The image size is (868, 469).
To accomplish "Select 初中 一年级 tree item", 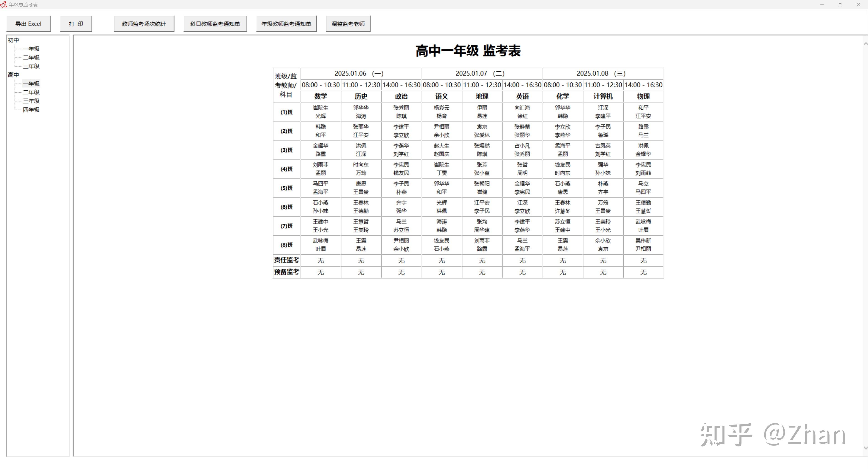I will click(31, 49).
